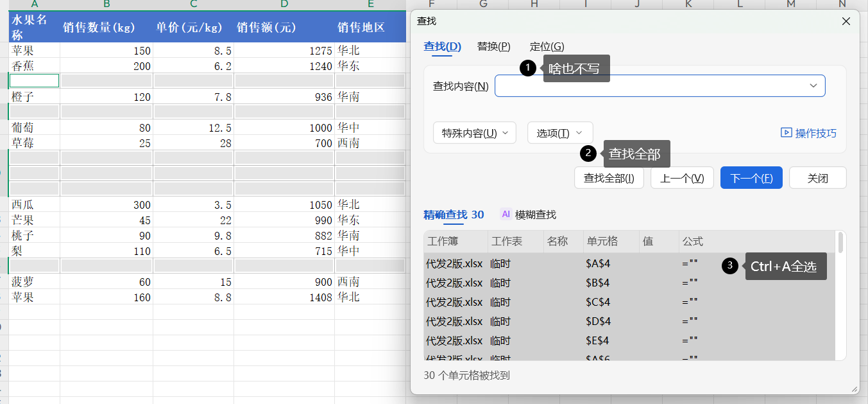Click the 名称 column header in results
The height and width of the screenshot is (404, 868).
point(563,242)
